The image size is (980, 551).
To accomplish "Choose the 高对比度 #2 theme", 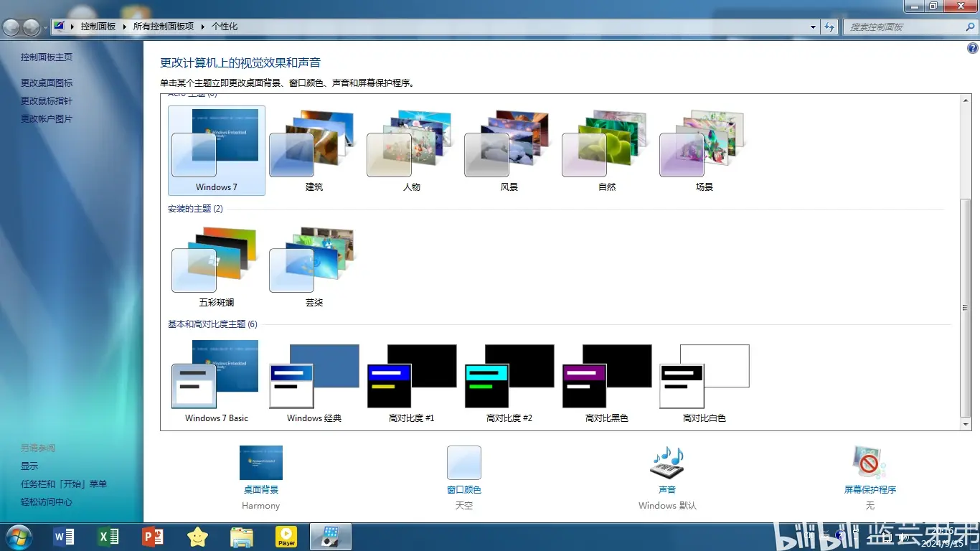I will (509, 382).
